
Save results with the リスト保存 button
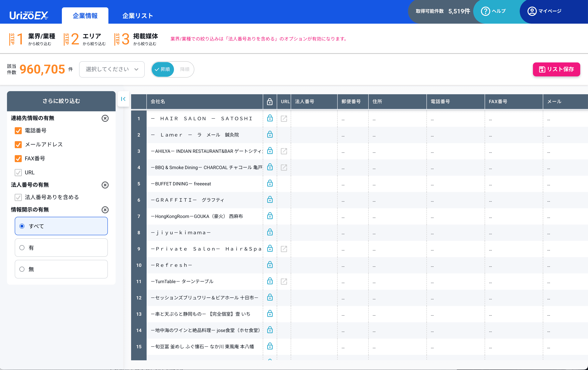556,69
